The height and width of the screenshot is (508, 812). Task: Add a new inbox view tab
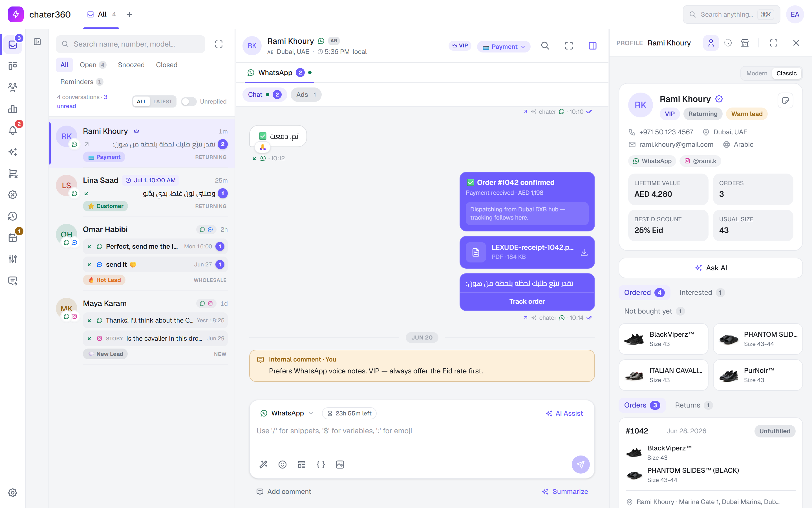click(x=129, y=14)
